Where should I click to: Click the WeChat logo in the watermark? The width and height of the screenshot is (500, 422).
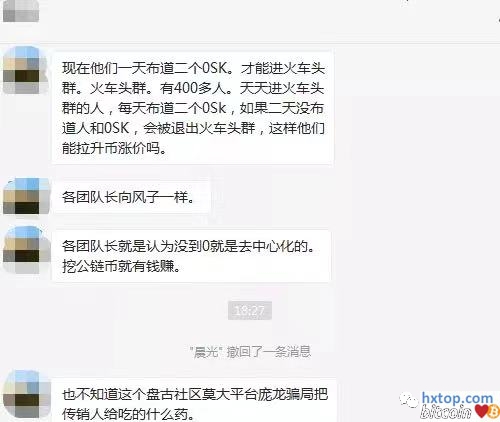tap(409, 399)
